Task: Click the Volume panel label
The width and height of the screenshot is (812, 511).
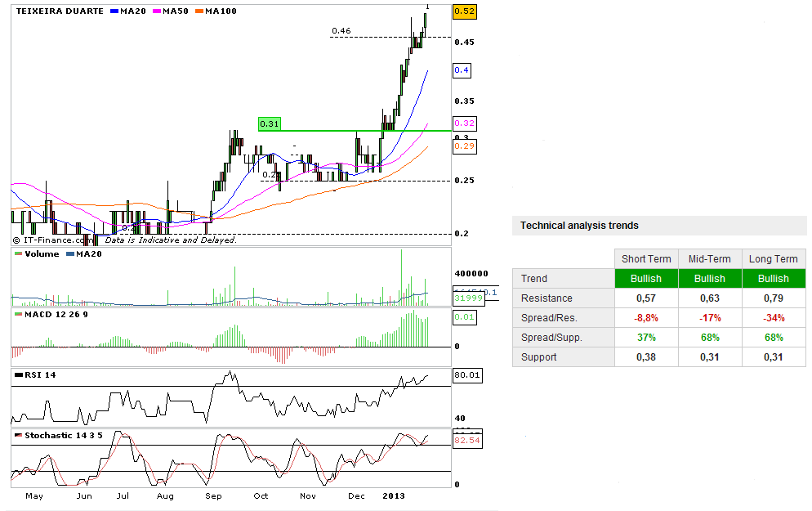Action: pyautogui.click(x=42, y=254)
